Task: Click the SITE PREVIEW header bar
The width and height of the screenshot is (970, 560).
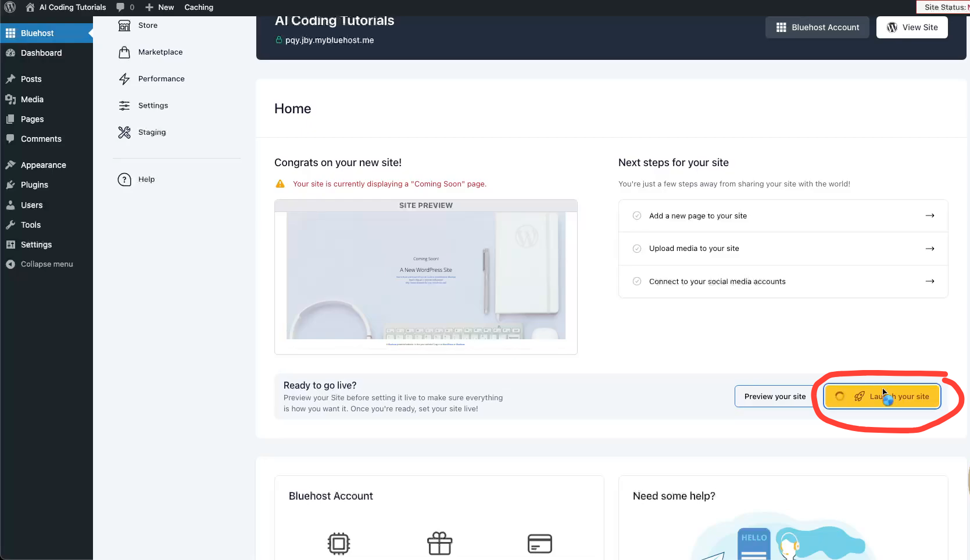Action: [426, 206]
